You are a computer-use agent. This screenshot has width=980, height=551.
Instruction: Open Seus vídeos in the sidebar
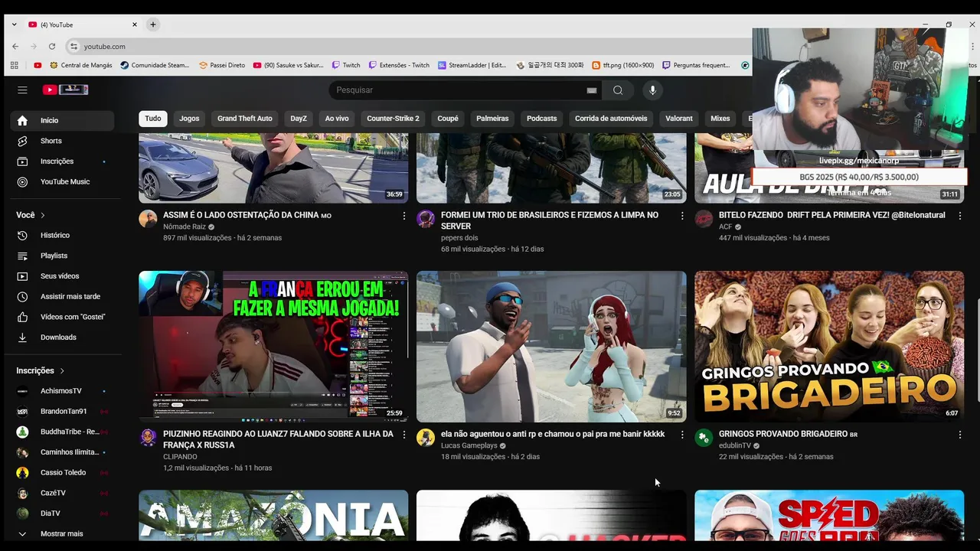(62, 276)
